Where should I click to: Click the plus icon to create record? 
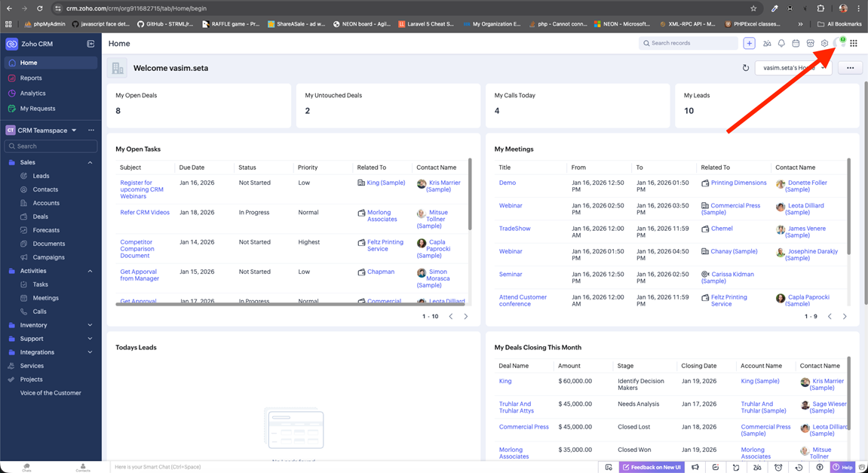(749, 44)
